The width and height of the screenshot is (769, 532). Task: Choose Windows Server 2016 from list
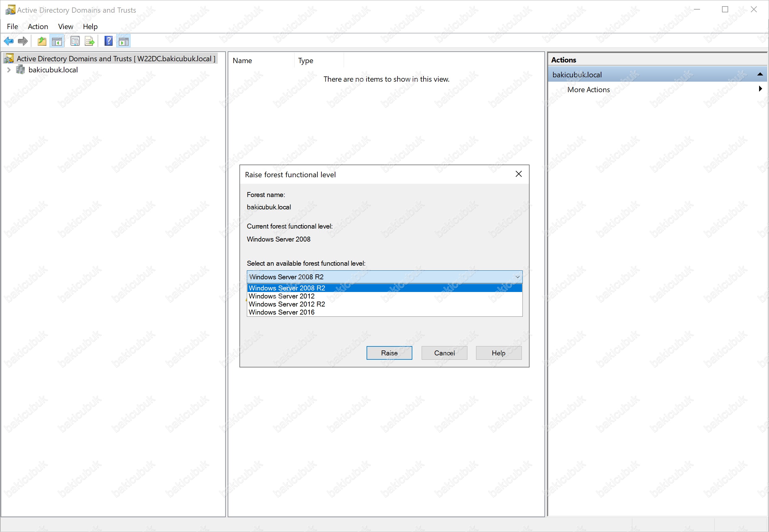pos(384,312)
